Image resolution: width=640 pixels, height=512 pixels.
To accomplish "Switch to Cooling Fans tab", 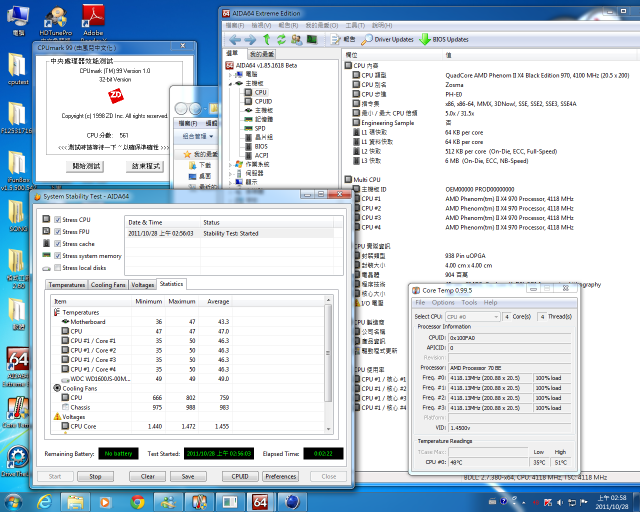I will click(x=108, y=285).
